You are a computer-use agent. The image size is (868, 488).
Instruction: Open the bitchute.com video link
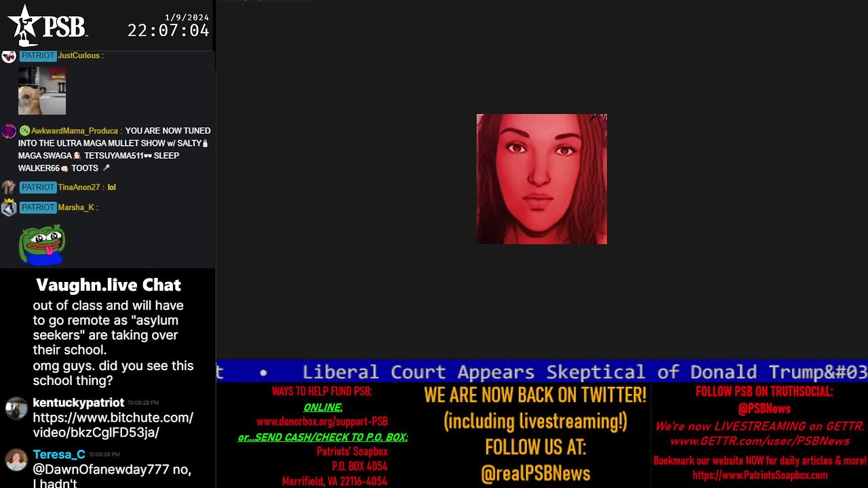[113, 425]
